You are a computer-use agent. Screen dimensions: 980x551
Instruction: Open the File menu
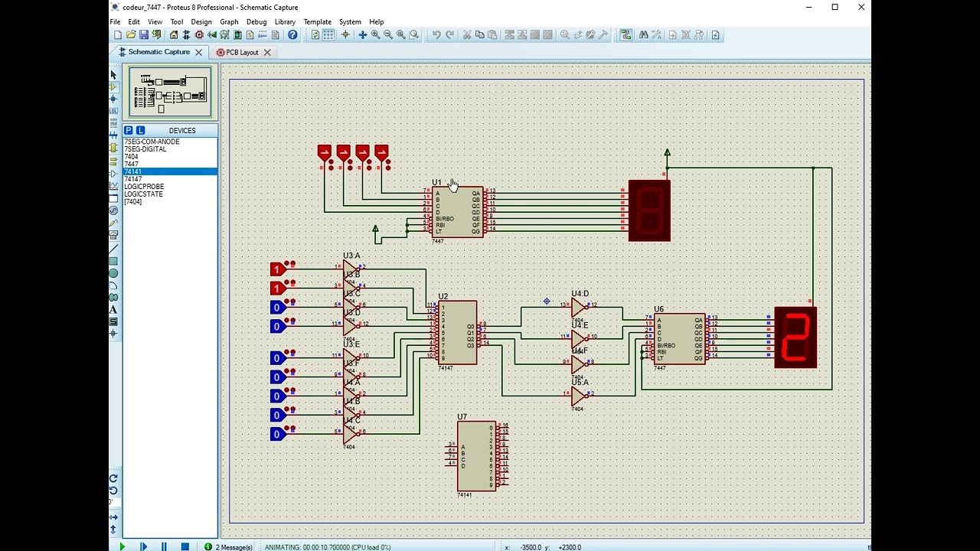tap(115, 21)
